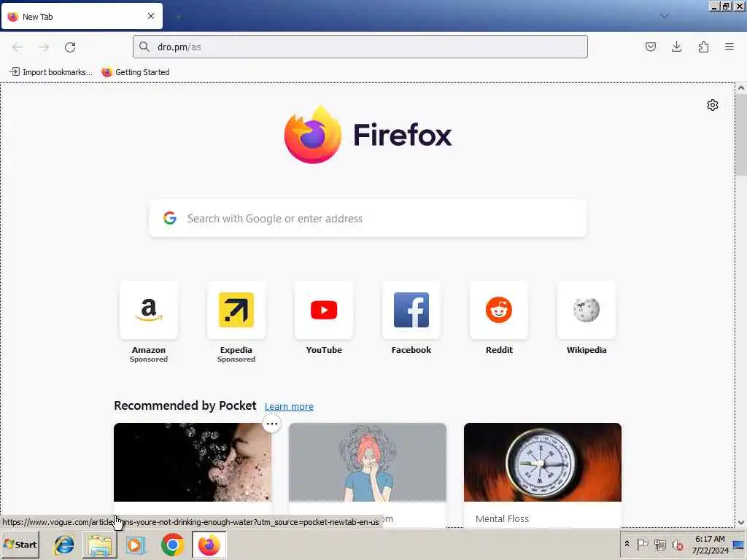Open the Downloads panel
The image size is (747, 560).
pyautogui.click(x=676, y=47)
